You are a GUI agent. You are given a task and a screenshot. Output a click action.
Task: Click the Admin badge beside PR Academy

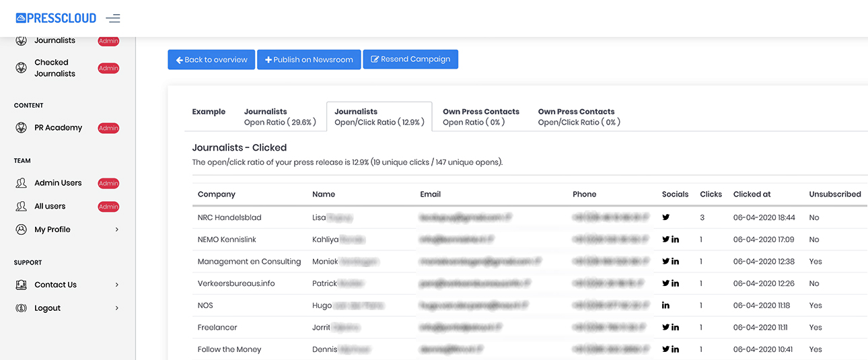coord(108,128)
